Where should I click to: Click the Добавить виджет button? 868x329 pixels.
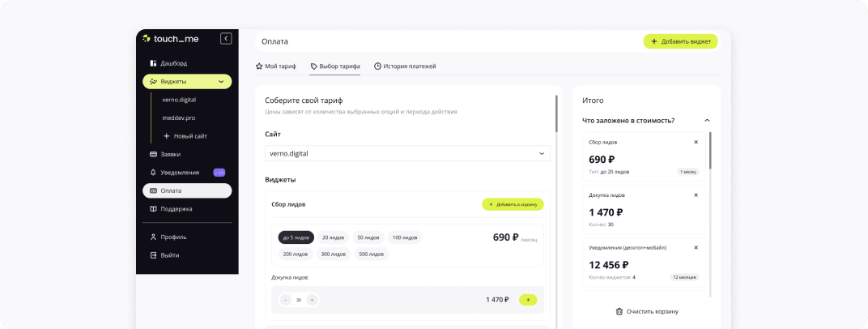point(680,41)
